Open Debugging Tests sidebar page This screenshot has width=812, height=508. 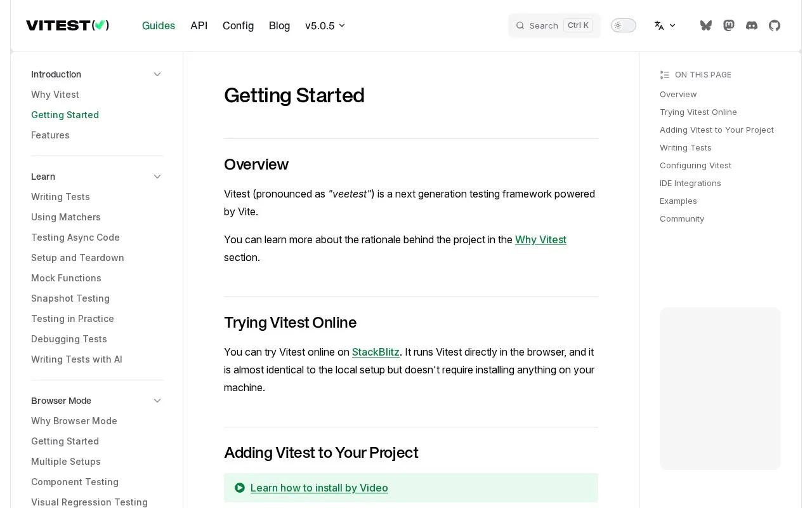[x=69, y=339]
